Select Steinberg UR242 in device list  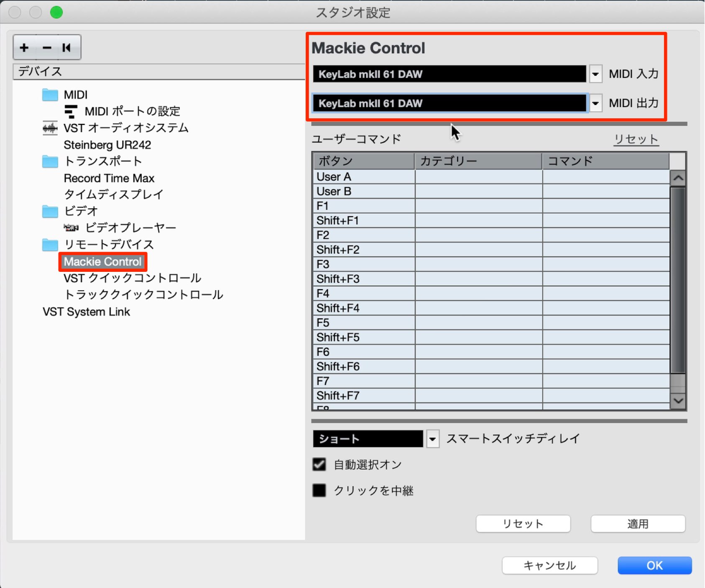pyautogui.click(x=107, y=145)
